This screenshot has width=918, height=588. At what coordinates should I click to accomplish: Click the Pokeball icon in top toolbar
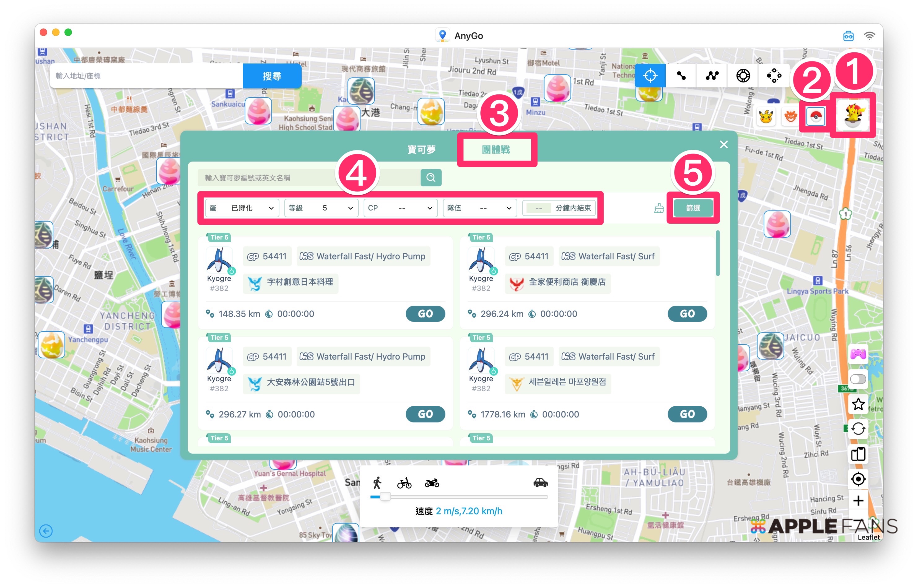[x=815, y=116]
